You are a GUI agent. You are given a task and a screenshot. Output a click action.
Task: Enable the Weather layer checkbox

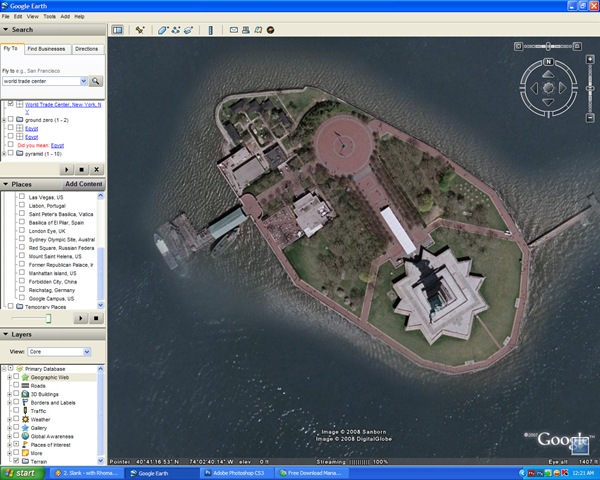[x=16, y=419]
